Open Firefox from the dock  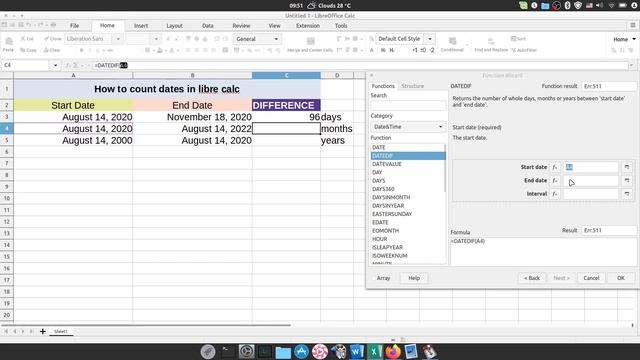(x=393, y=351)
